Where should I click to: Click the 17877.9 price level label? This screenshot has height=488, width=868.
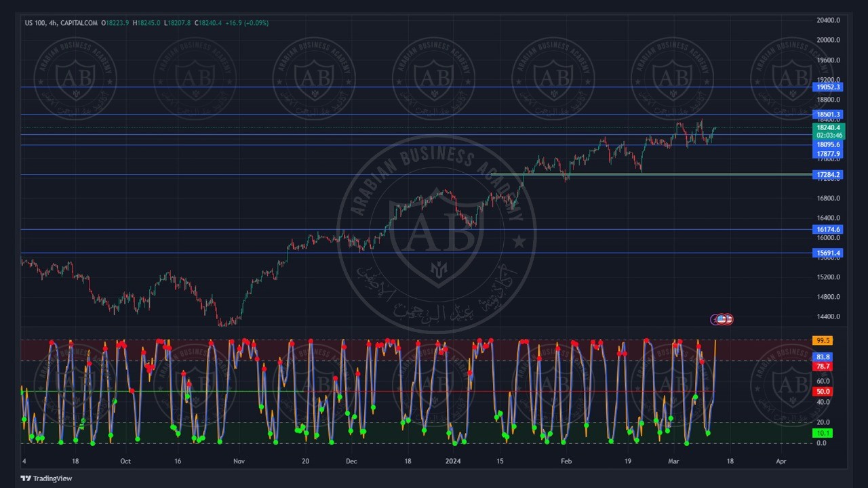[828, 154]
